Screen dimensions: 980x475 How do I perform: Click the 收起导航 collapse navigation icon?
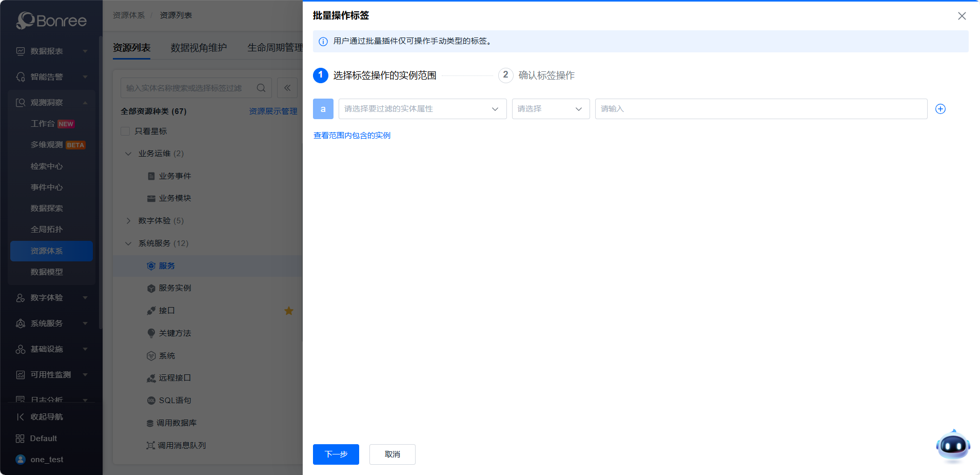point(21,417)
